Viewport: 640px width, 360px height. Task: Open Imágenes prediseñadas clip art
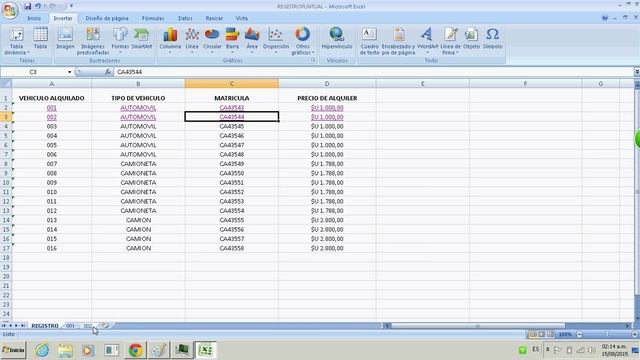pyautogui.click(x=93, y=41)
